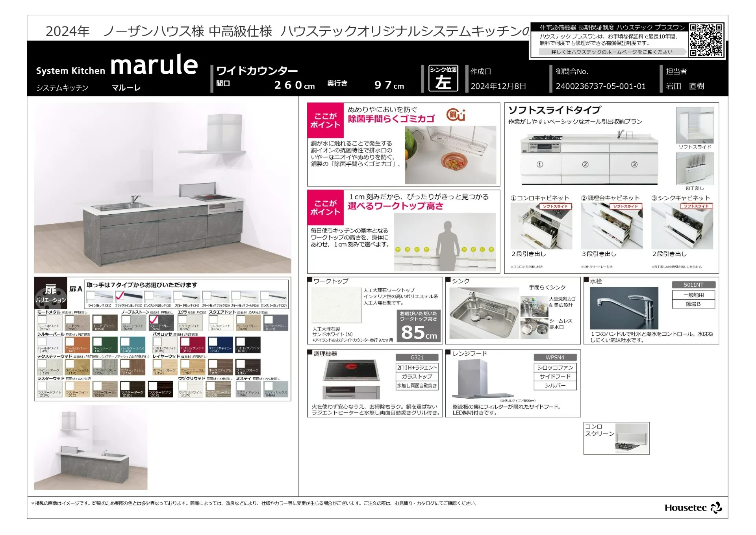The image size is (756, 535).
Task: Click the creation date 2024年12月8日
Action: pyautogui.click(x=498, y=86)
